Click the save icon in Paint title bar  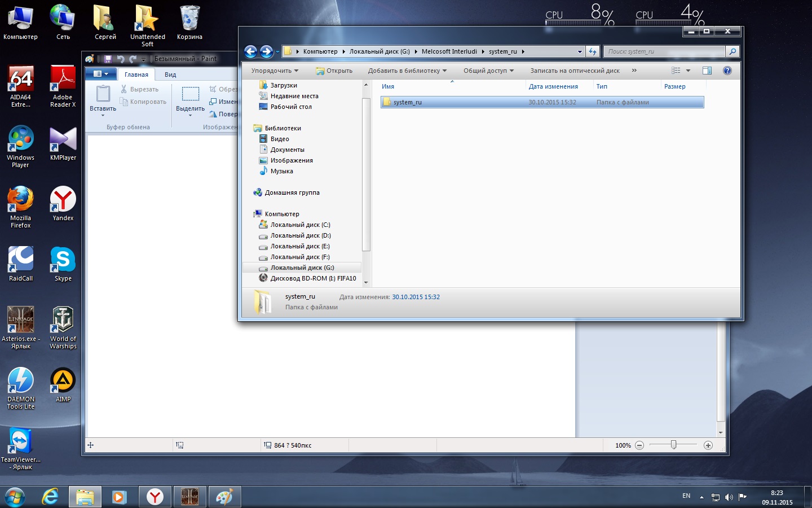click(x=108, y=59)
